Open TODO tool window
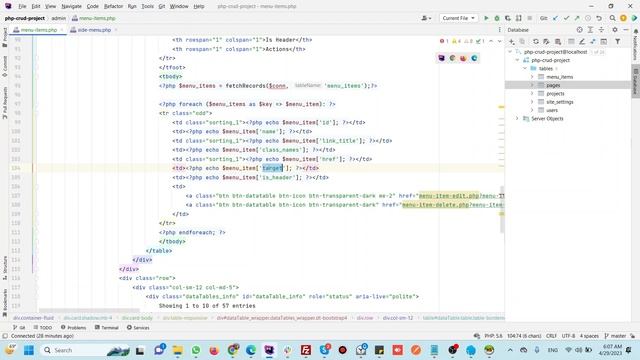Screen dimensions: 640x360 (x=43, y=327)
